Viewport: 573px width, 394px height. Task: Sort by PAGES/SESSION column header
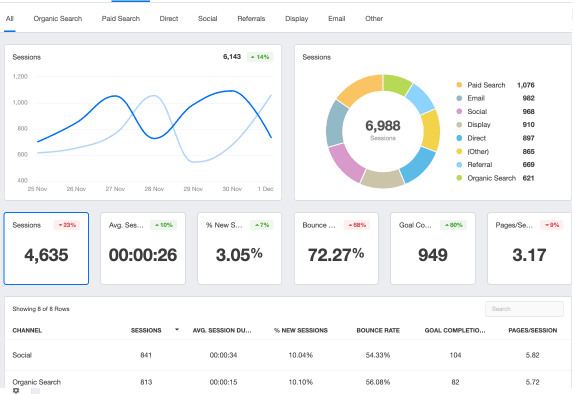[x=533, y=330]
